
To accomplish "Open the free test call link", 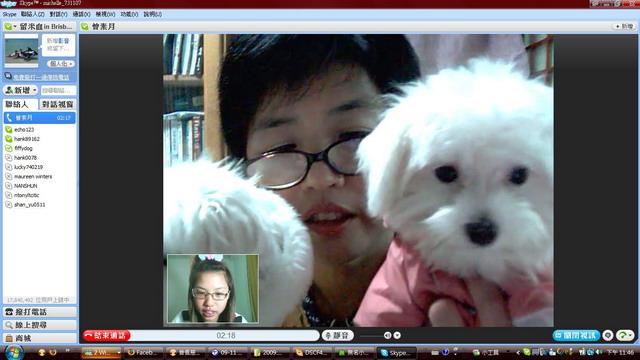I will tap(41, 77).
